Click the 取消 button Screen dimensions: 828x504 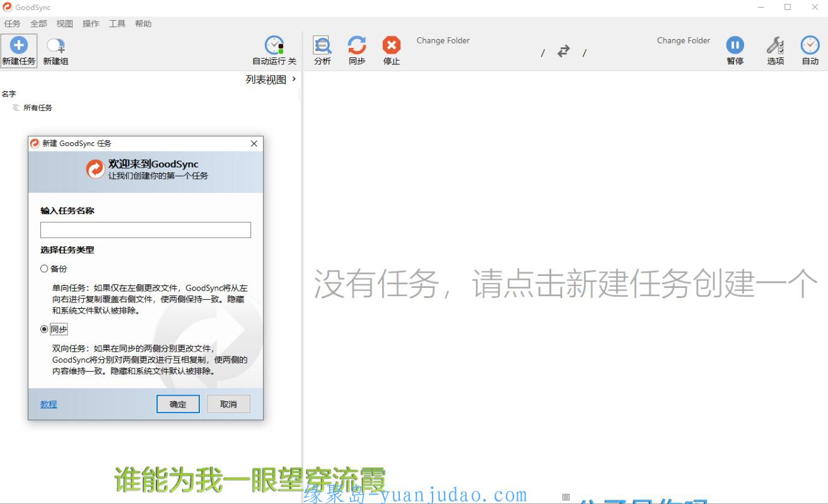tap(228, 404)
